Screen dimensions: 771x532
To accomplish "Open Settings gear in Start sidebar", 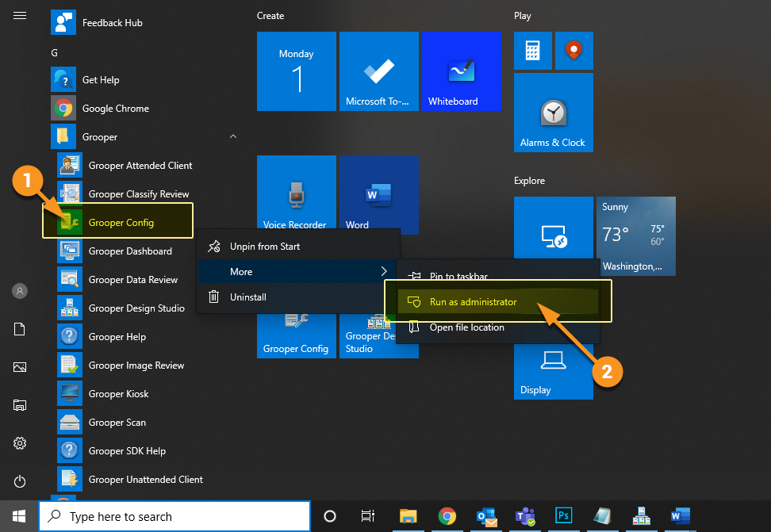I will (20, 442).
